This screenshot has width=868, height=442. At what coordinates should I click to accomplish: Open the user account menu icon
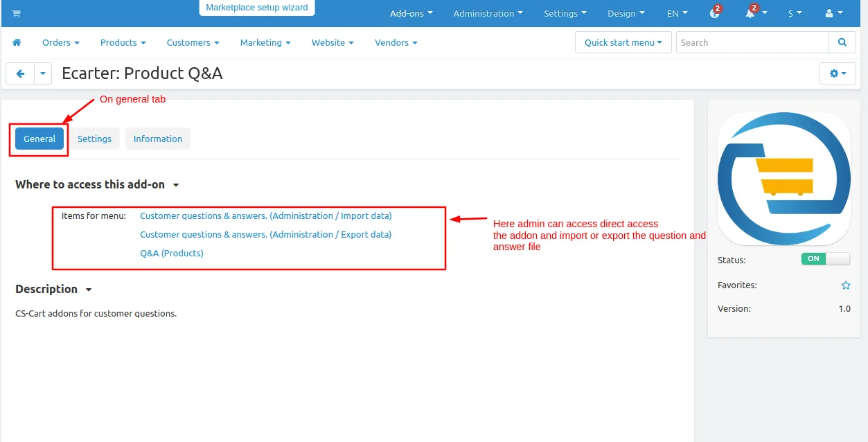pos(834,13)
